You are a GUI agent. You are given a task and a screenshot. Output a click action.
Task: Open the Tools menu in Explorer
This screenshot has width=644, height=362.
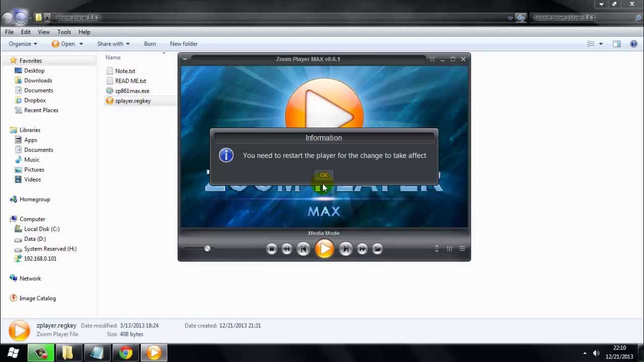[64, 32]
